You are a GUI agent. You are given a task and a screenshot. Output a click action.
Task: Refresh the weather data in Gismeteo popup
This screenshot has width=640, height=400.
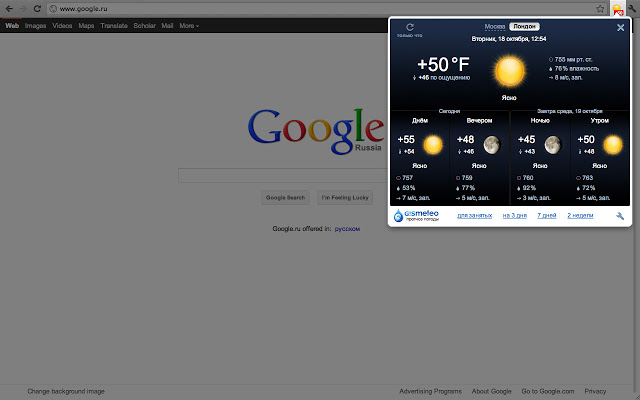(x=410, y=27)
